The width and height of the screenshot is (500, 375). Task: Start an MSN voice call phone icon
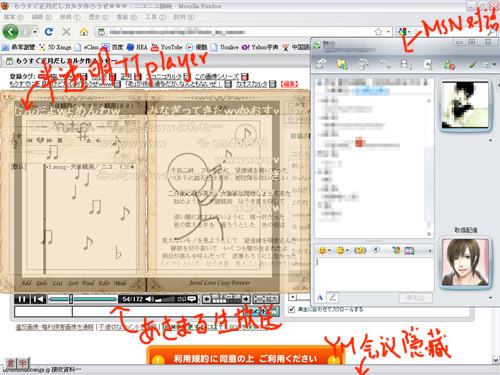click(x=385, y=64)
